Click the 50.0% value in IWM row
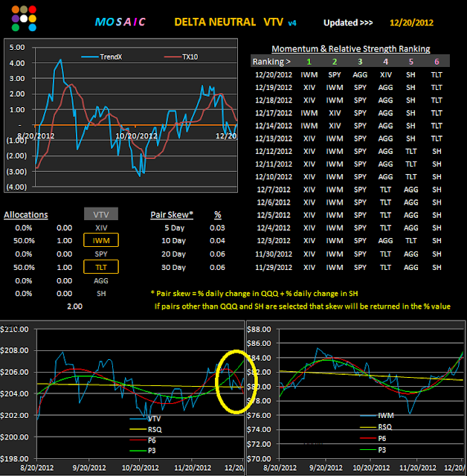This screenshot has width=467, height=476. click(x=24, y=241)
